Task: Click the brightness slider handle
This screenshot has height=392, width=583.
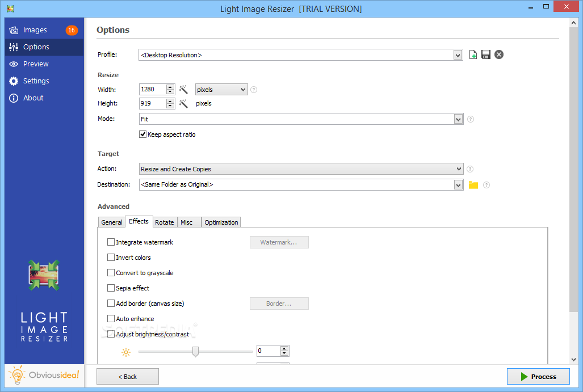Action: tap(196, 352)
